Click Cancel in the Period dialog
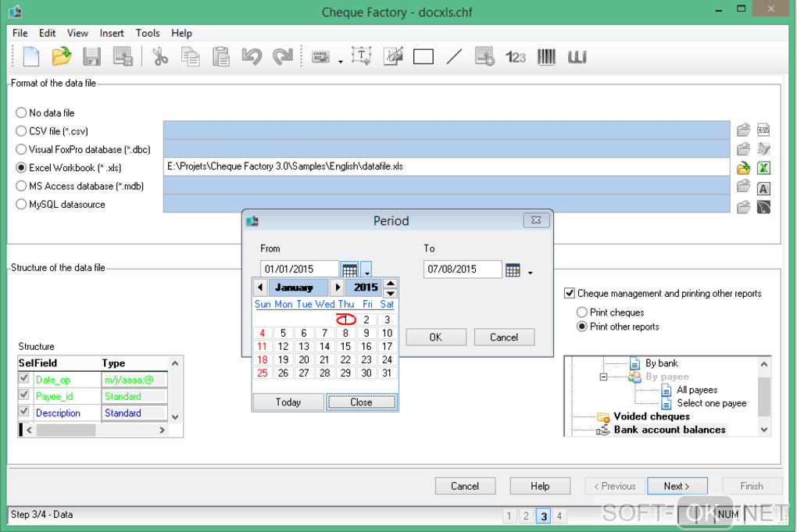 pyautogui.click(x=504, y=337)
